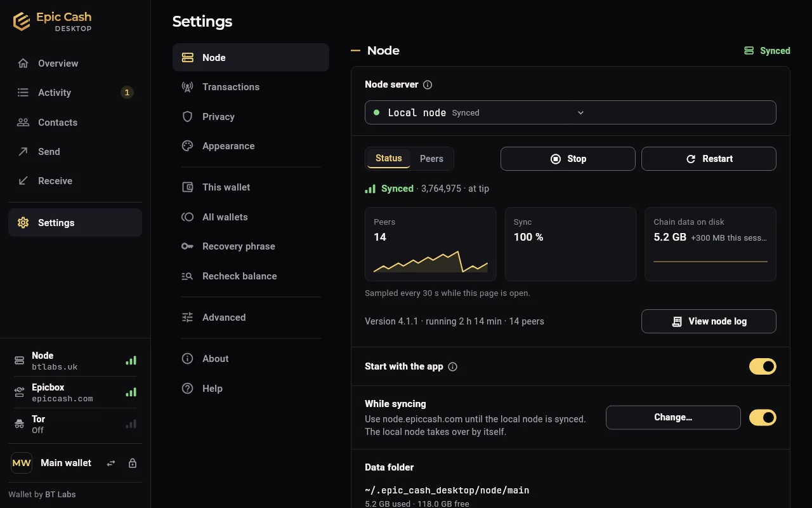This screenshot has width=812, height=508.
Task: Open the BT Labs link
Action: (60, 495)
